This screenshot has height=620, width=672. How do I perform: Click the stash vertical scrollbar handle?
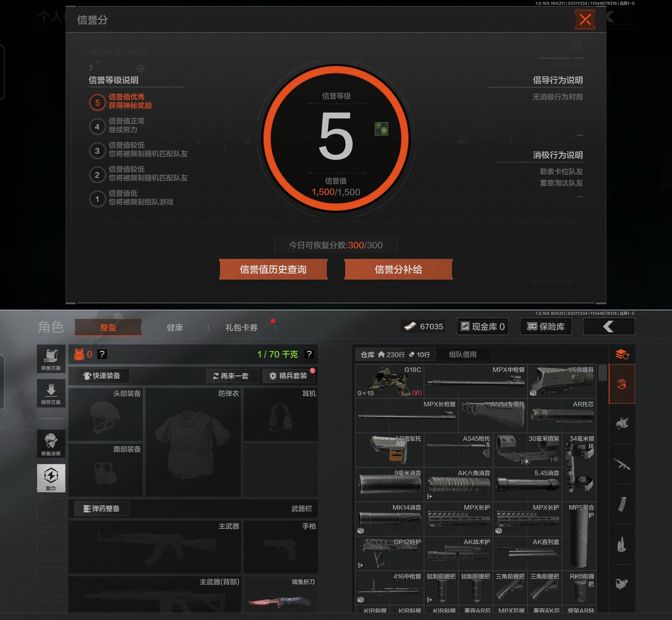click(x=602, y=373)
